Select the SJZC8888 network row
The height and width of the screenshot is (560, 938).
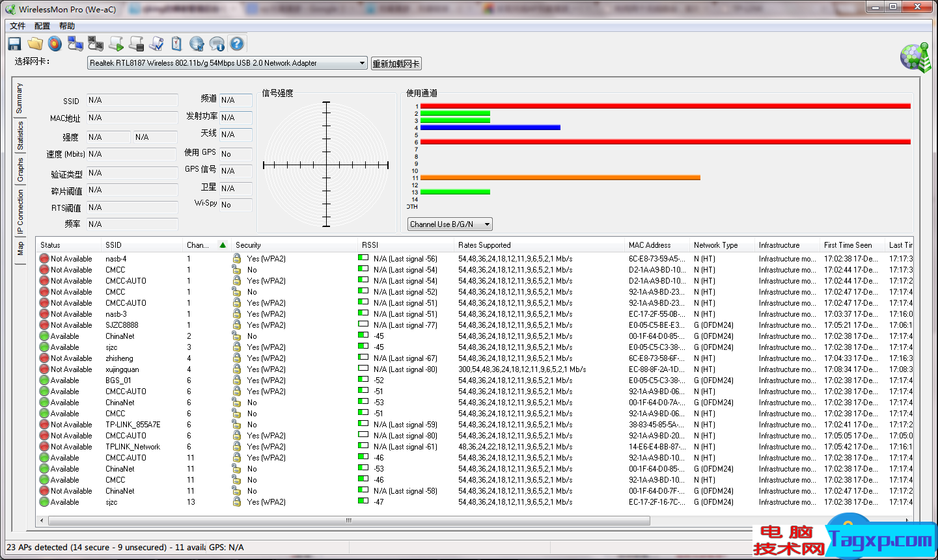click(475, 325)
